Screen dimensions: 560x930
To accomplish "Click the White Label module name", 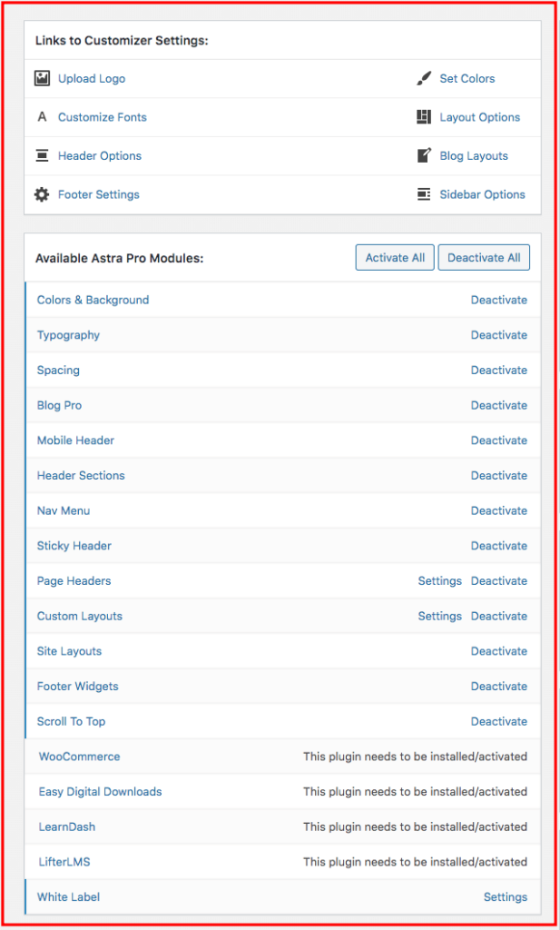I will point(68,896).
